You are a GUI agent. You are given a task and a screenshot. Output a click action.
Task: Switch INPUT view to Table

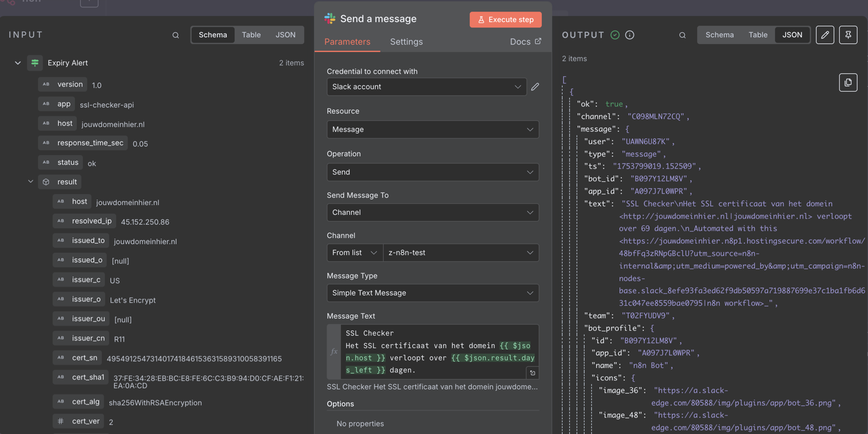click(x=251, y=35)
